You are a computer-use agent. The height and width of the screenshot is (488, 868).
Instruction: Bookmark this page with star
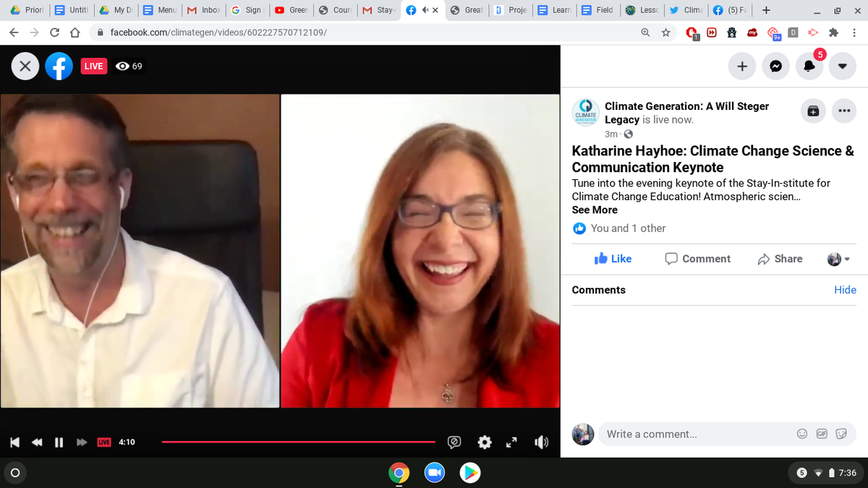tap(665, 33)
